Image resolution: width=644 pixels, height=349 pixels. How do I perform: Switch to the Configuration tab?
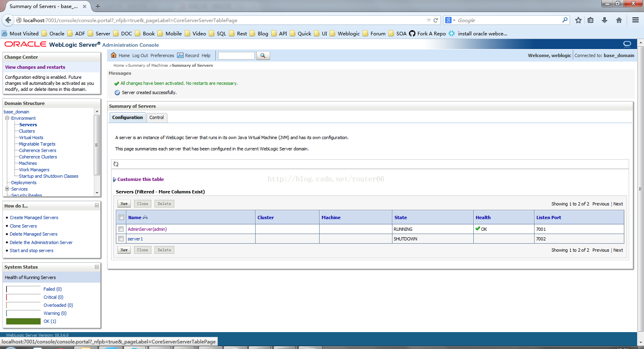[x=128, y=117]
